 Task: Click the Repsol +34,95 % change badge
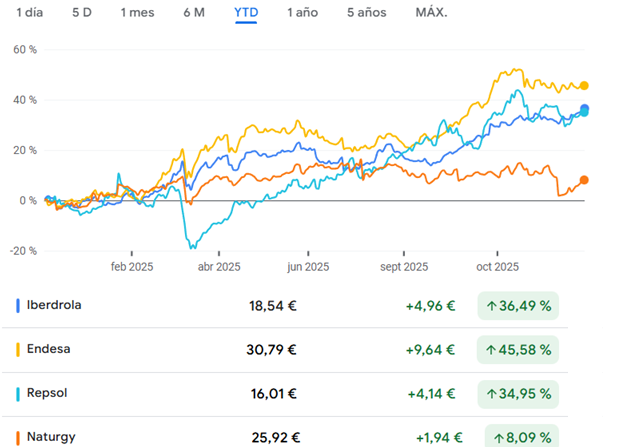pyautogui.click(x=517, y=393)
